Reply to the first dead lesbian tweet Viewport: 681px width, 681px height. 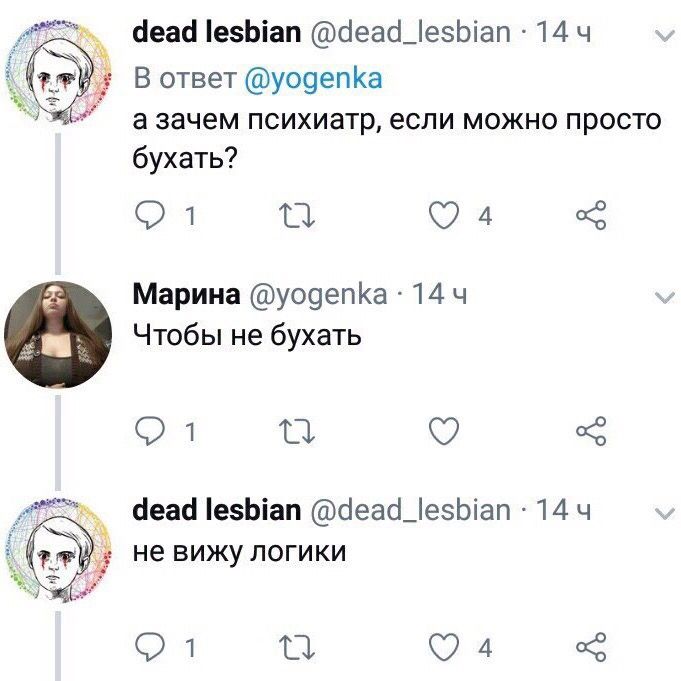point(150,215)
